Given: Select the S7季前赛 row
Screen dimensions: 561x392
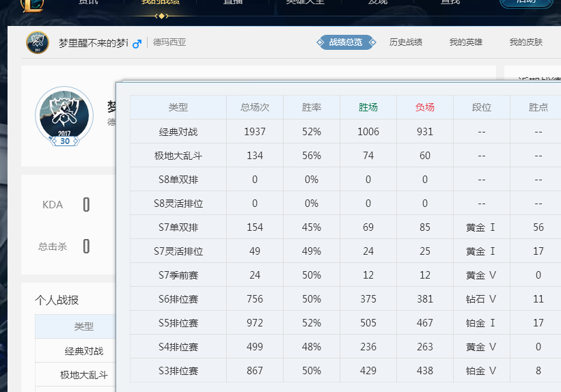Looking at the screenshot, I should point(346,275).
